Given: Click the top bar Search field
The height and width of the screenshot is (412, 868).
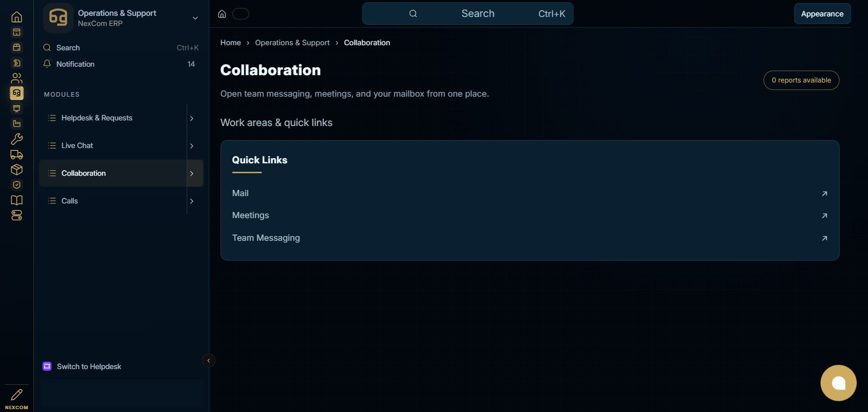Looking at the screenshot, I should pos(468,14).
